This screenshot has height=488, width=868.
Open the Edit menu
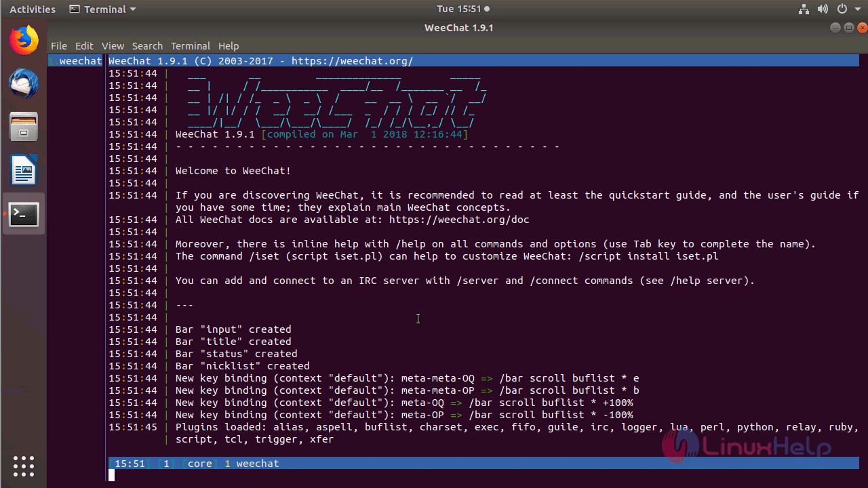[84, 46]
